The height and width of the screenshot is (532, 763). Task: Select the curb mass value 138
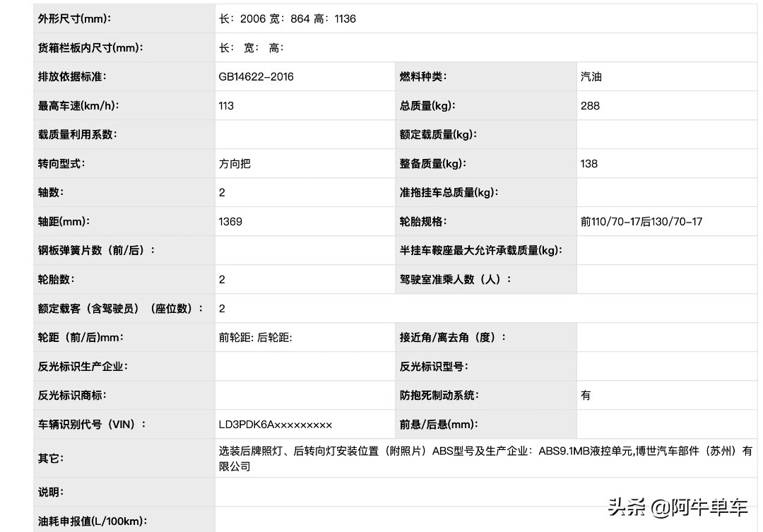coord(588,163)
